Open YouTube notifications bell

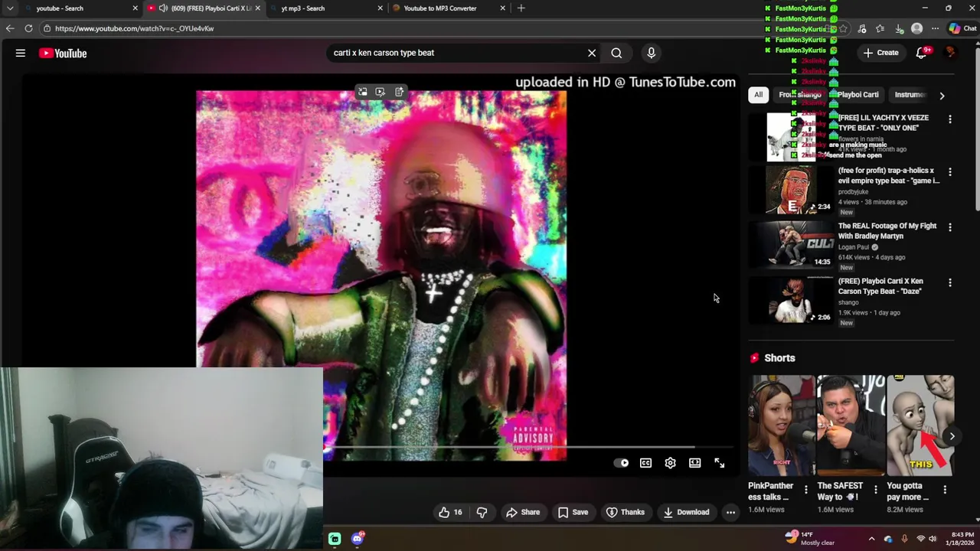click(x=923, y=53)
